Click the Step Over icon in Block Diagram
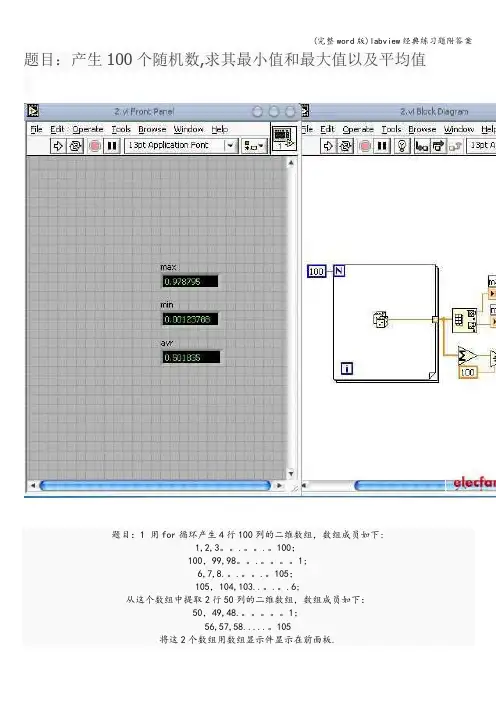The width and height of the screenshot is (496, 702). tap(438, 146)
